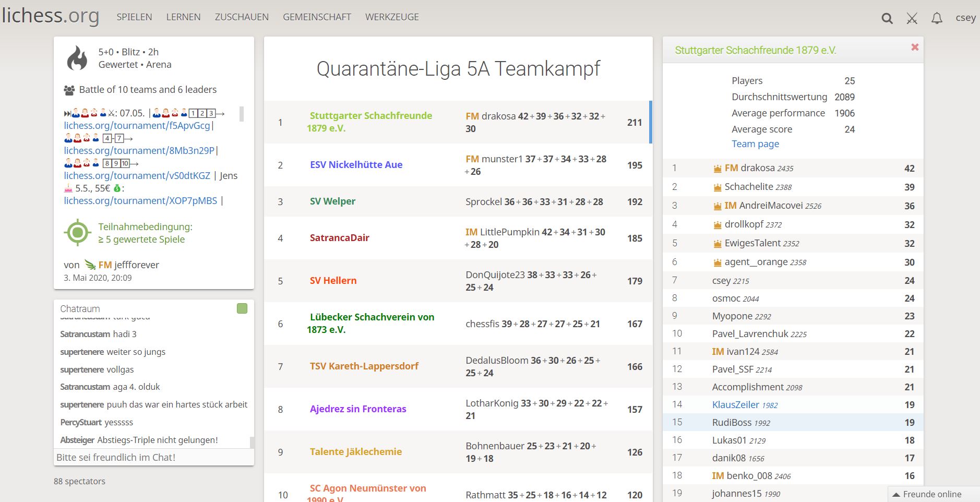The height and width of the screenshot is (502, 980).
Task: Select Talente Jäklechemie team
Action: (x=355, y=451)
